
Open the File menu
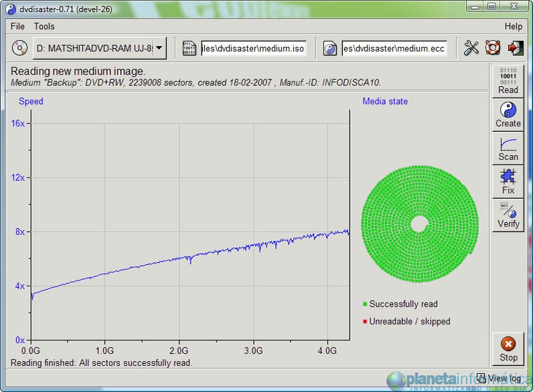pyautogui.click(x=17, y=26)
